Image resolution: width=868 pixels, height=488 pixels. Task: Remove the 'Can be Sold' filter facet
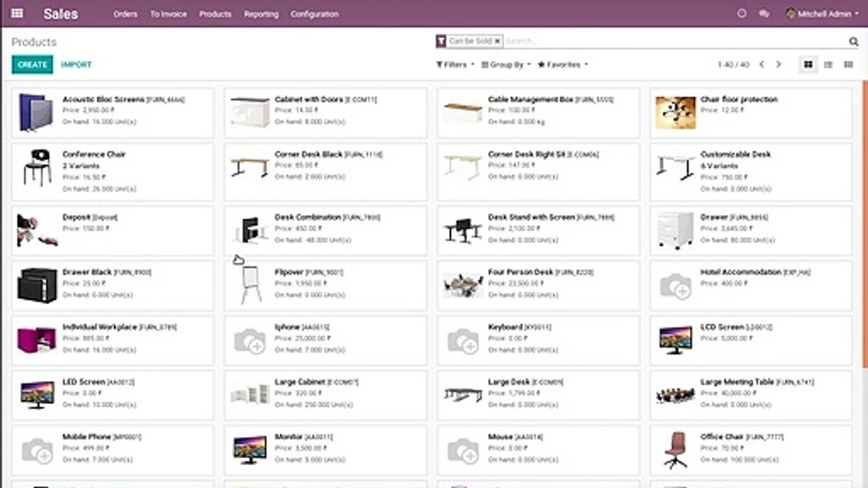497,41
